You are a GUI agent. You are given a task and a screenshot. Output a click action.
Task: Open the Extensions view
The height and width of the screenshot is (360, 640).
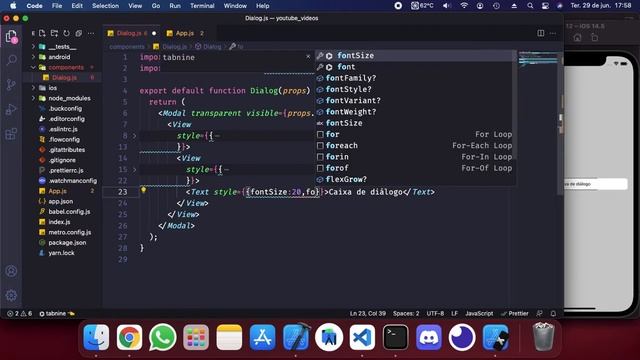(11, 133)
